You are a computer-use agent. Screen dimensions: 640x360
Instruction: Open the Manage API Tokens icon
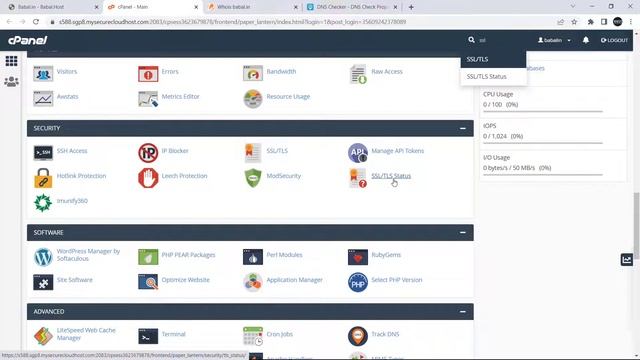tap(358, 153)
